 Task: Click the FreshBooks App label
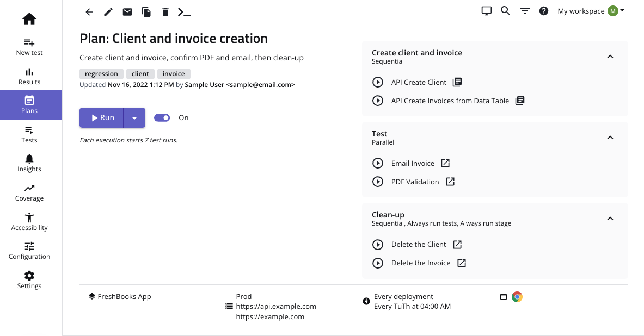tap(125, 297)
